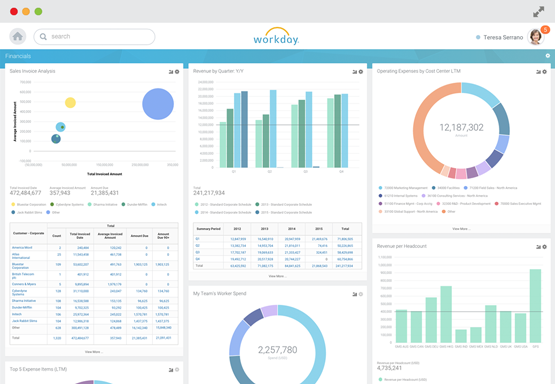Click Top 5 Expense Items chart-type icon
Screen dimensions: 555x384
(171, 369)
